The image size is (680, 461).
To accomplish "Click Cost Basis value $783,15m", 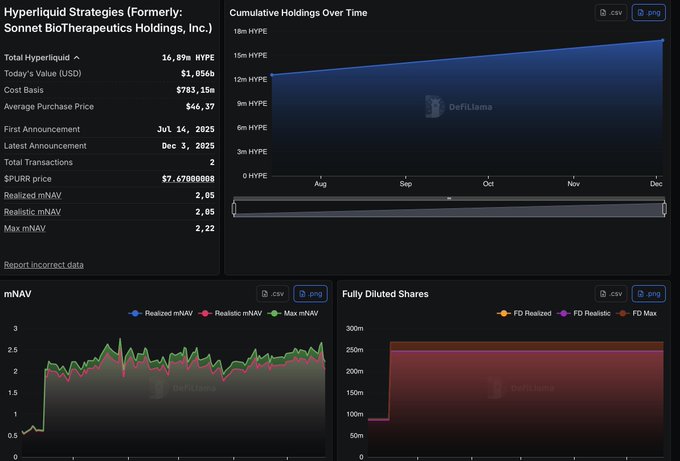I will click(195, 90).
